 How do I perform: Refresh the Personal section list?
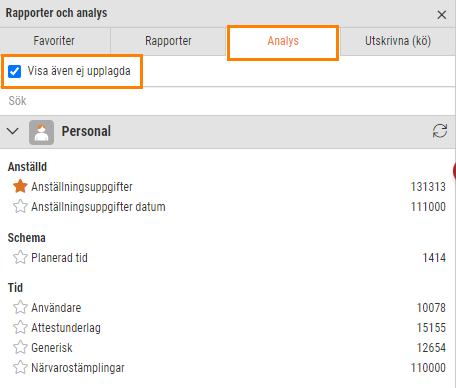440,131
